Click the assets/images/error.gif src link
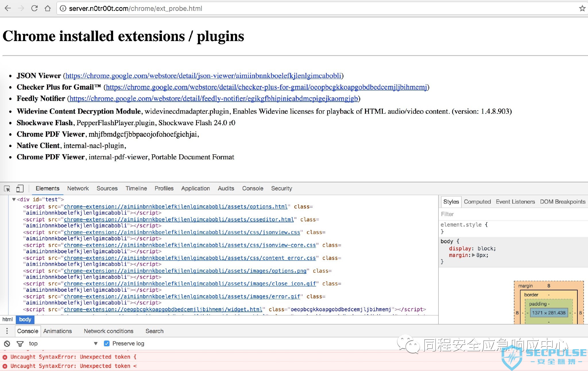This screenshot has width=588, height=371. 182,297
